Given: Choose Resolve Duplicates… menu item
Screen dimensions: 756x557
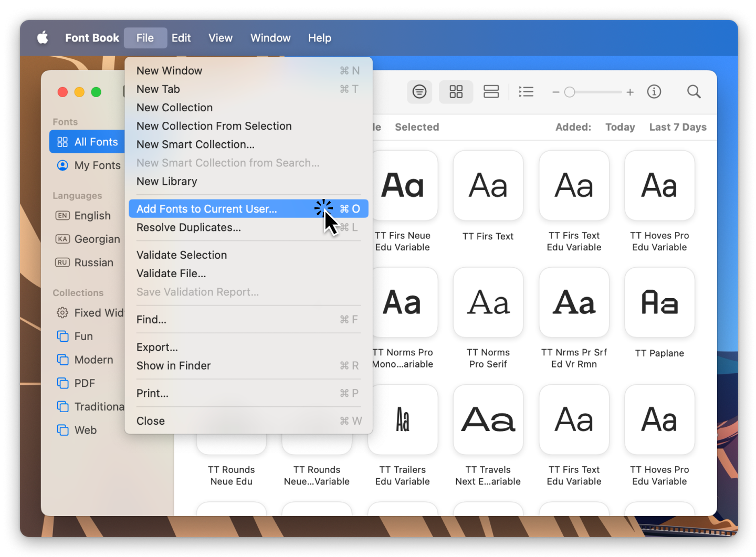Looking at the screenshot, I should (248, 227).
